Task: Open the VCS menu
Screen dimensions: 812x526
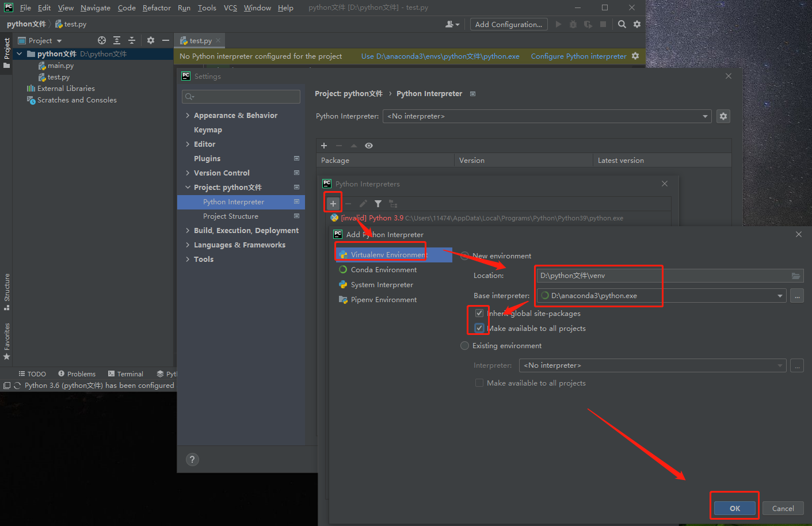Action: [x=230, y=7]
